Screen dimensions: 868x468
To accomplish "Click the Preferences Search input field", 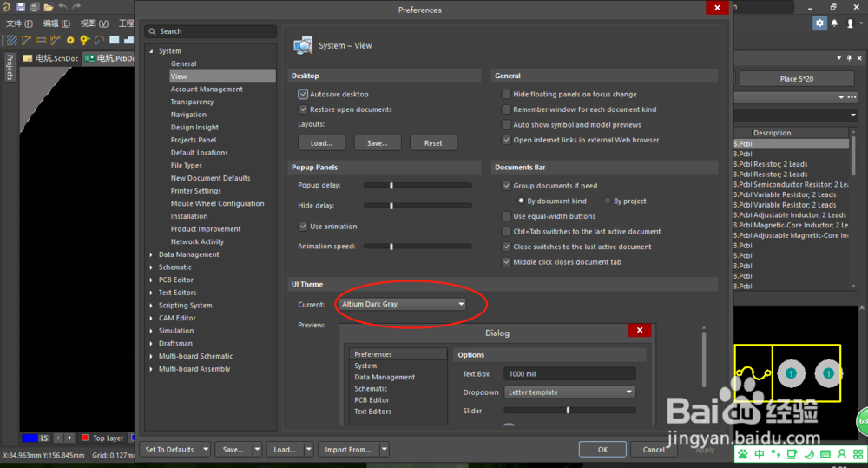I will click(210, 31).
